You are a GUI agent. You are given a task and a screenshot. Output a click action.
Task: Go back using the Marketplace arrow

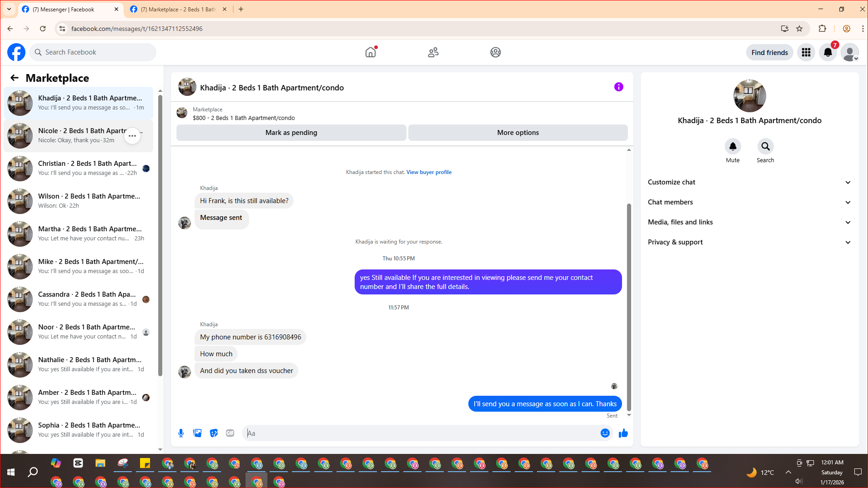click(x=15, y=78)
